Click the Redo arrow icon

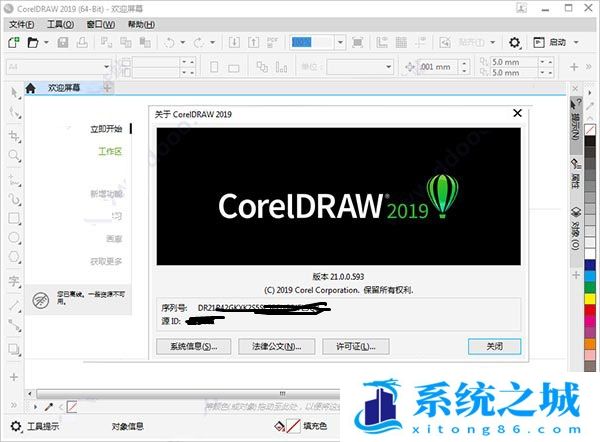tap(199, 42)
